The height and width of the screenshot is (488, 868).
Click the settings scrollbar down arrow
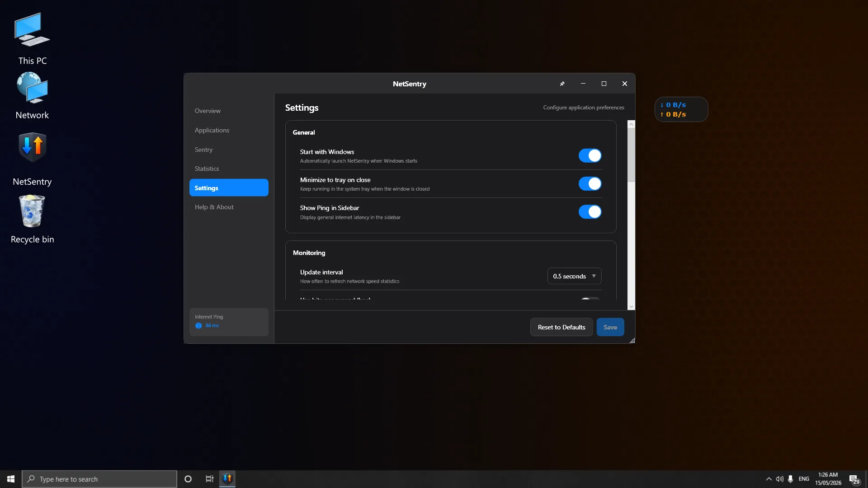[x=631, y=306]
